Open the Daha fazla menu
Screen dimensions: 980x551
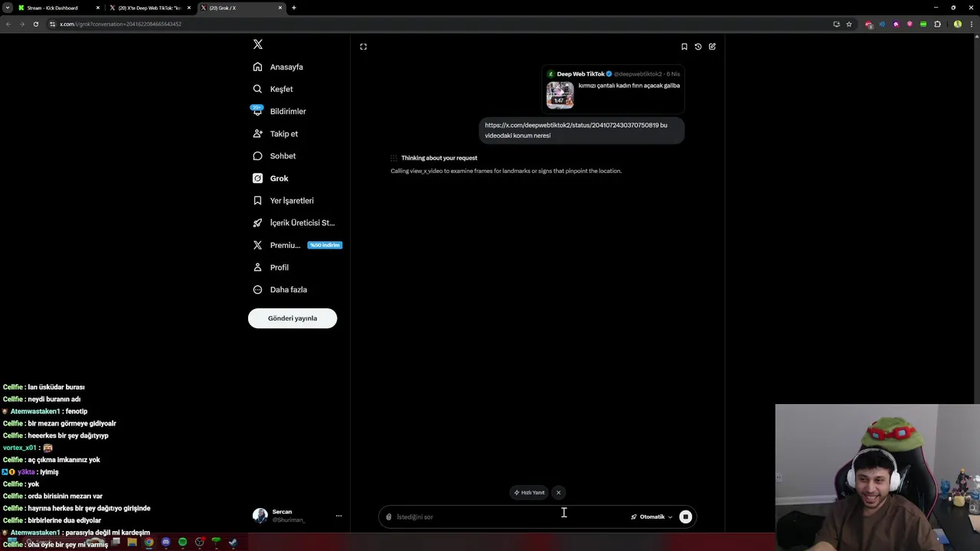coord(280,289)
